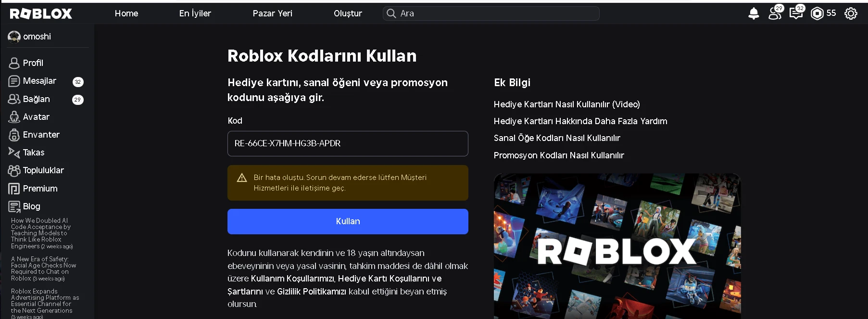This screenshot has height=319, width=868.
Task: Click the search magnifier icon
Action: coord(391,13)
